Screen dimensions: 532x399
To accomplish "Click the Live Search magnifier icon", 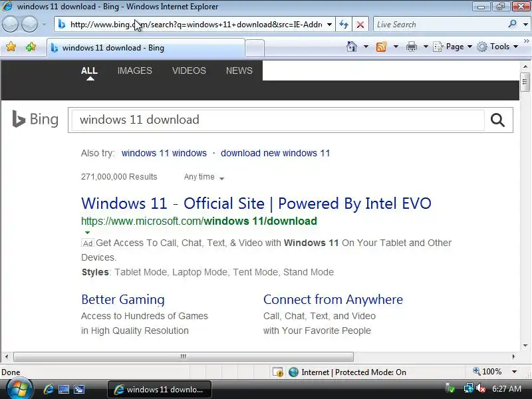I will (x=513, y=24).
